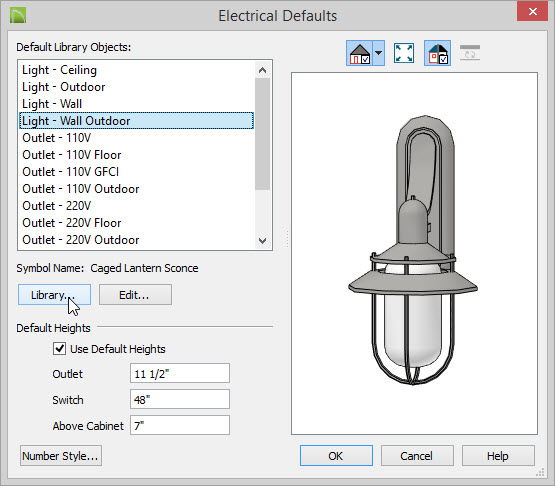Click the list scroll-up arrow
555x486 pixels.
click(262, 70)
